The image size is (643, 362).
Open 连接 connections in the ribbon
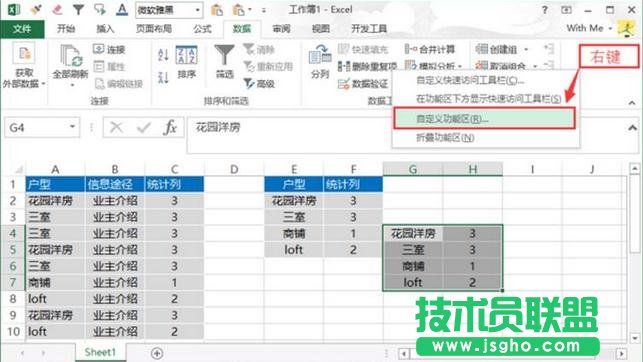click(109, 50)
